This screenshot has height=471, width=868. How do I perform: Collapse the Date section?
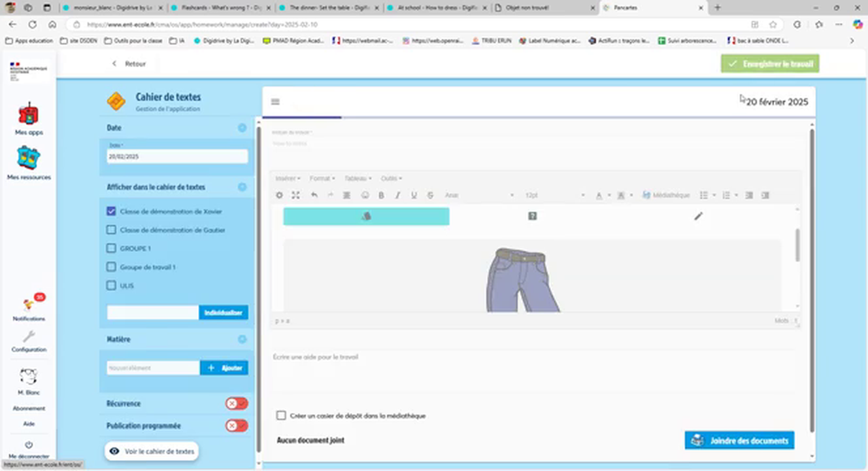click(x=242, y=128)
